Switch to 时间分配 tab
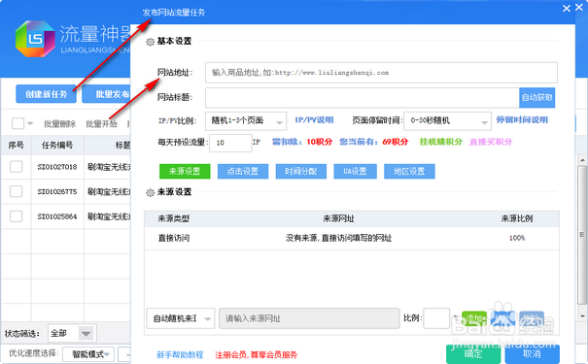Screen dimensions: 588x364 [x=300, y=171]
